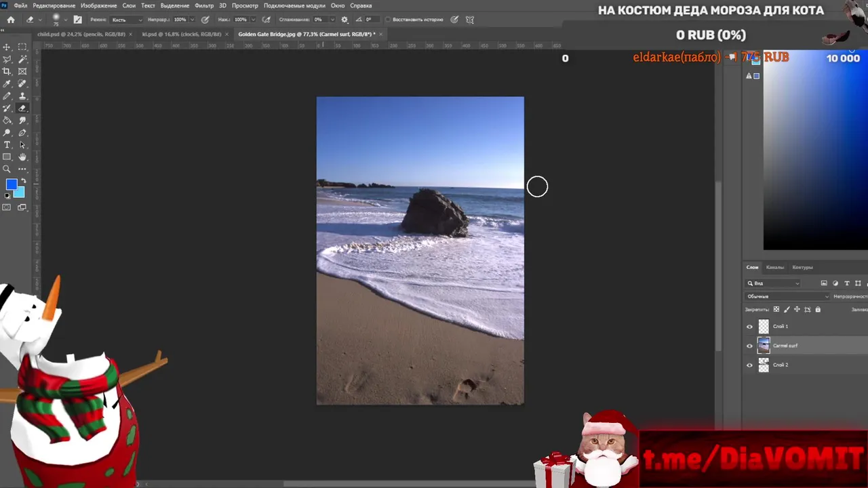
Task: Open the Файл menu
Action: [20, 5]
